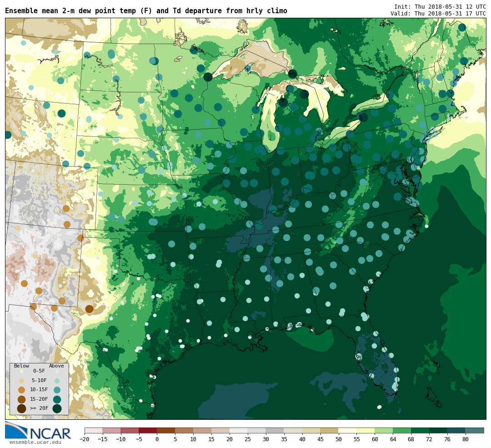Click the "Ensemble mean 2-m dew point" title
This screenshot has height=448, width=491.
tap(146, 11)
